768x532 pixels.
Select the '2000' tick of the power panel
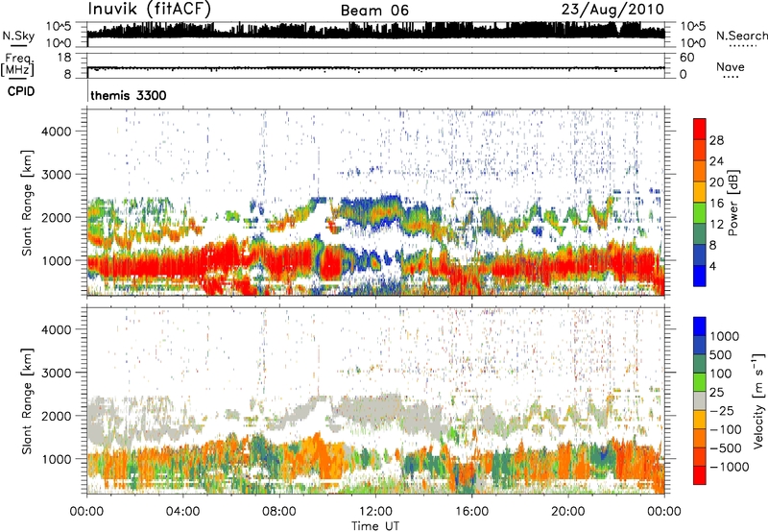tap(57, 217)
